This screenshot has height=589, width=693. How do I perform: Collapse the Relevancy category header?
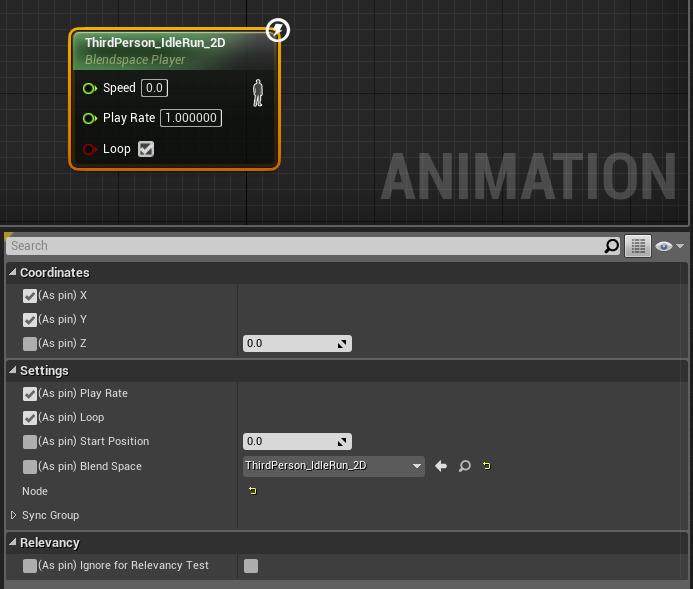click(13, 543)
